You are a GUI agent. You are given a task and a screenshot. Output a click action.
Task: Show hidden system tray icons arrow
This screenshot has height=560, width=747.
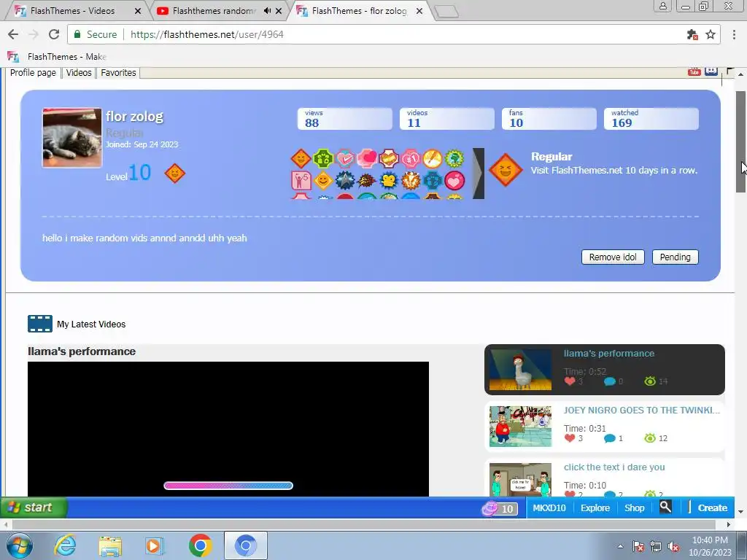pyautogui.click(x=620, y=546)
